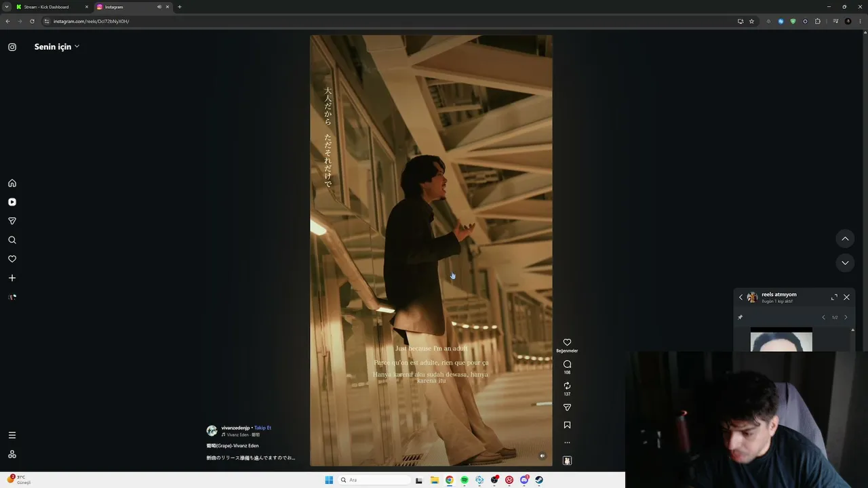Open Spotify from the taskbar
The height and width of the screenshot is (488, 868).
tap(465, 480)
